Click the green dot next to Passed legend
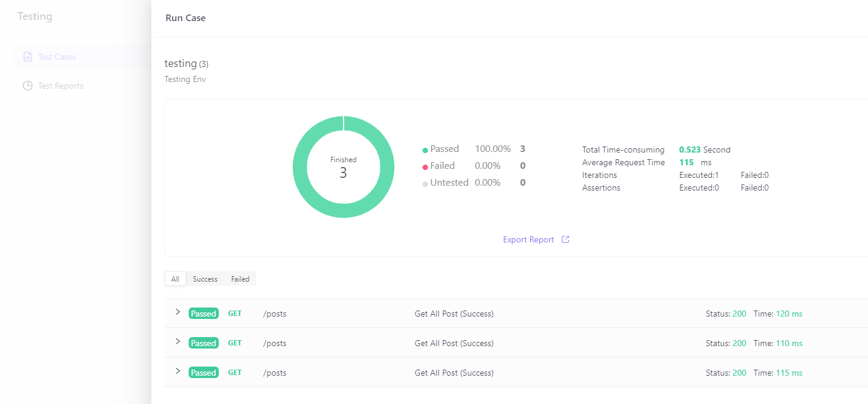Image resolution: width=868 pixels, height=404 pixels. coord(425,150)
